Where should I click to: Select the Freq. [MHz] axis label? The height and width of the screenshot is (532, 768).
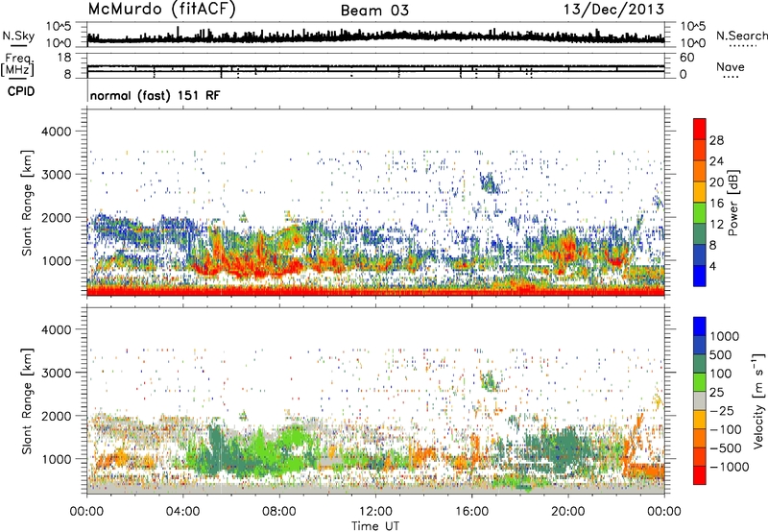pyautogui.click(x=17, y=64)
